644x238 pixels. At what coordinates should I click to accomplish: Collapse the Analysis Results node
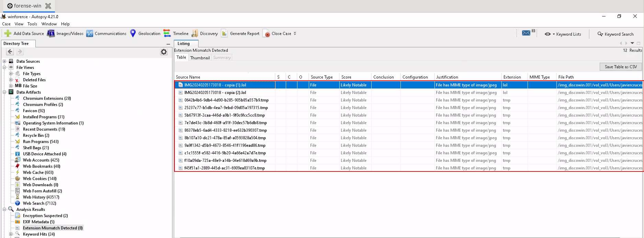coord(4,210)
